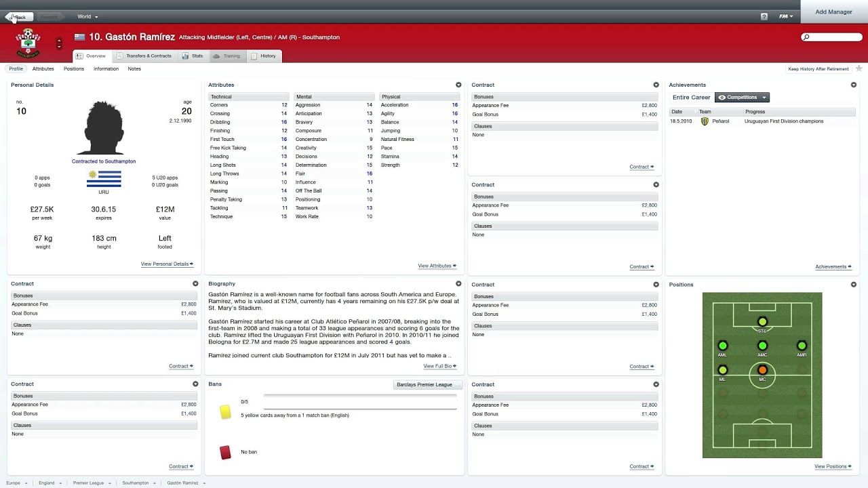Click the Southampton club crest
This screenshot has height=488, width=868.
pos(28,43)
